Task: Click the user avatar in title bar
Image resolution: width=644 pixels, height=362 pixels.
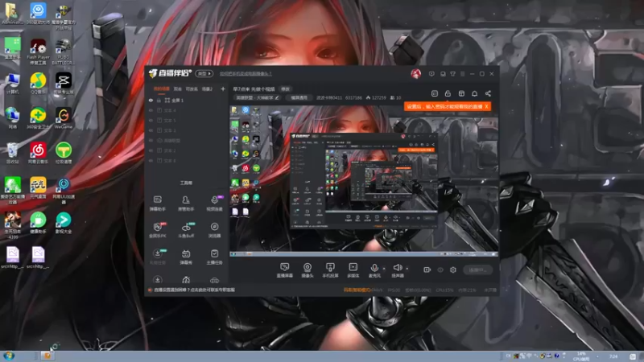Action: [x=415, y=74]
